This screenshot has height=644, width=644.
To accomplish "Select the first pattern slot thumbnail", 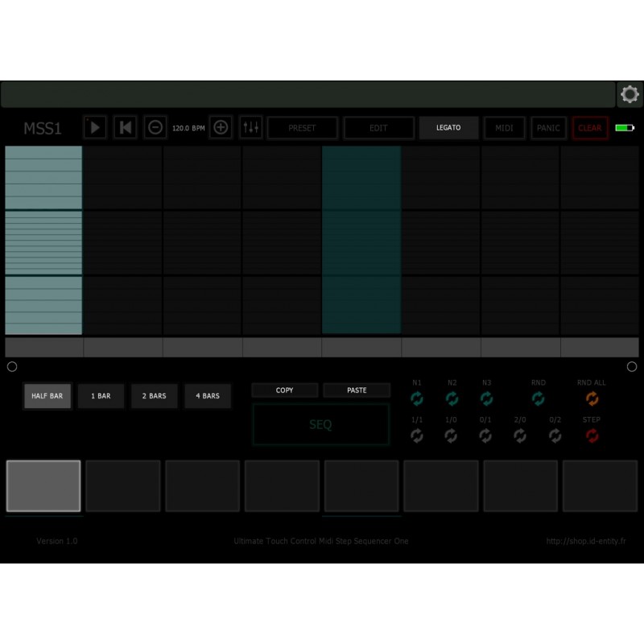I will pyautogui.click(x=43, y=485).
